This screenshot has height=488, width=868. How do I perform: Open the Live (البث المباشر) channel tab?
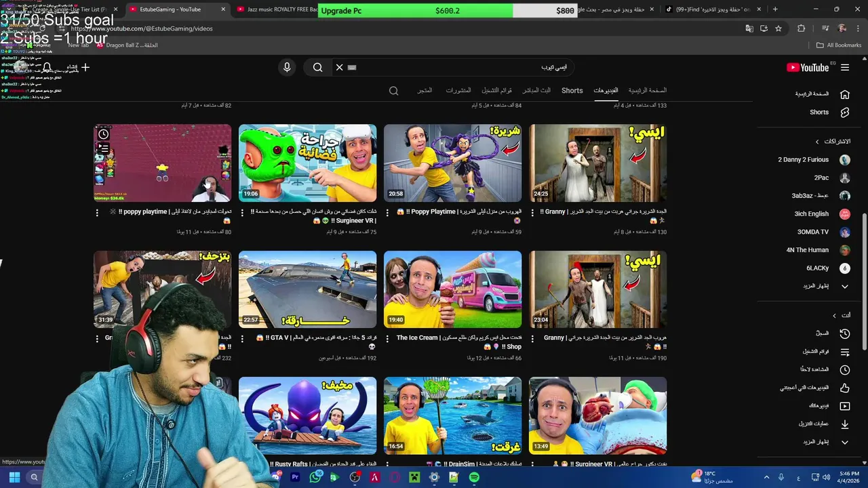coord(536,91)
